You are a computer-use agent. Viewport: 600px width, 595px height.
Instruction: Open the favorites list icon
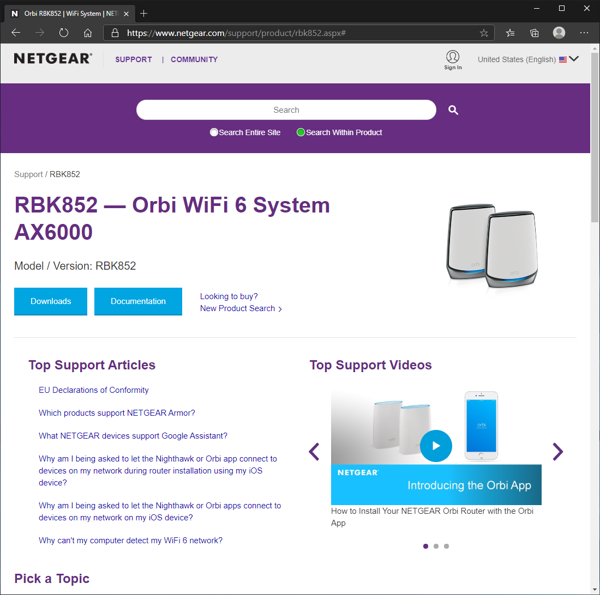coord(510,33)
